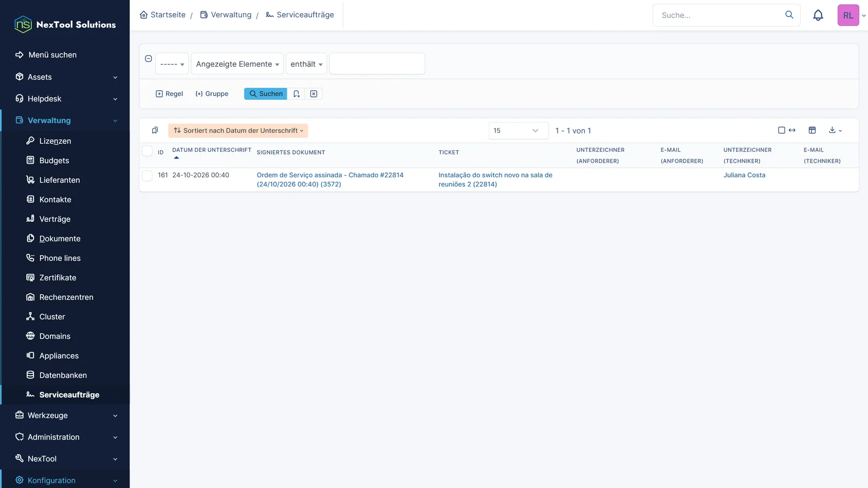Sort by Datum der Unterschrift column header
This screenshot has width=868, height=488.
pyautogui.click(x=212, y=150)
